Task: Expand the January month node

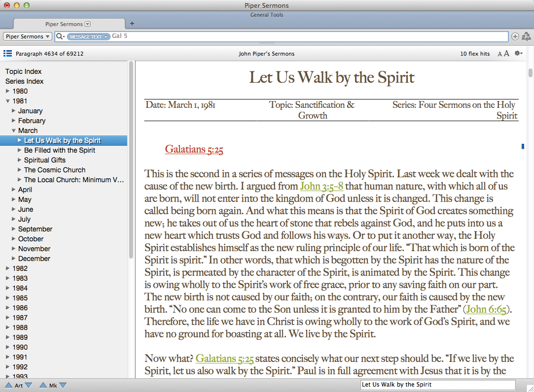Action: 14,111
